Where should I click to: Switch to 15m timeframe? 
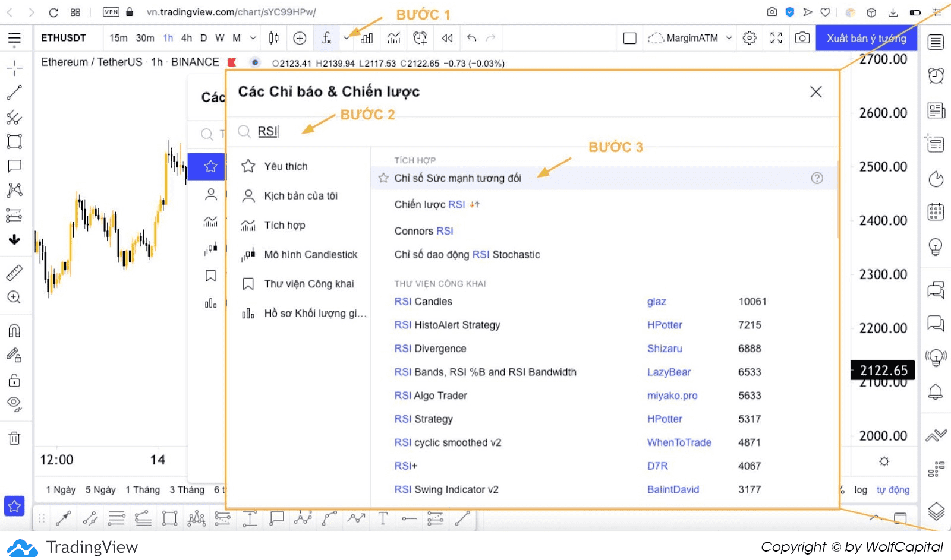coord(118,38)
